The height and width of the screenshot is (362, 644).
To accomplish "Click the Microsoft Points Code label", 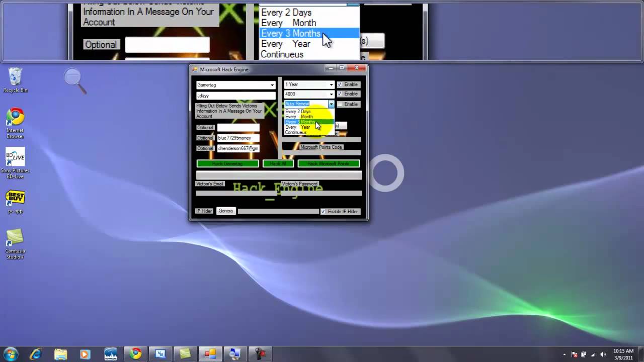I will pyautogui.click(x=321, y=147).
